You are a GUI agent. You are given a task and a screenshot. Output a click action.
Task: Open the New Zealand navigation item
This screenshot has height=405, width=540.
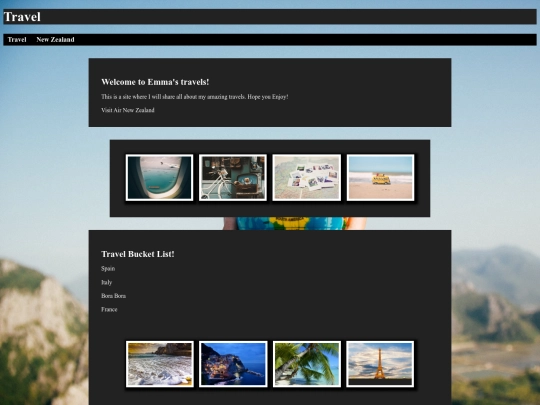pos(55,40)
